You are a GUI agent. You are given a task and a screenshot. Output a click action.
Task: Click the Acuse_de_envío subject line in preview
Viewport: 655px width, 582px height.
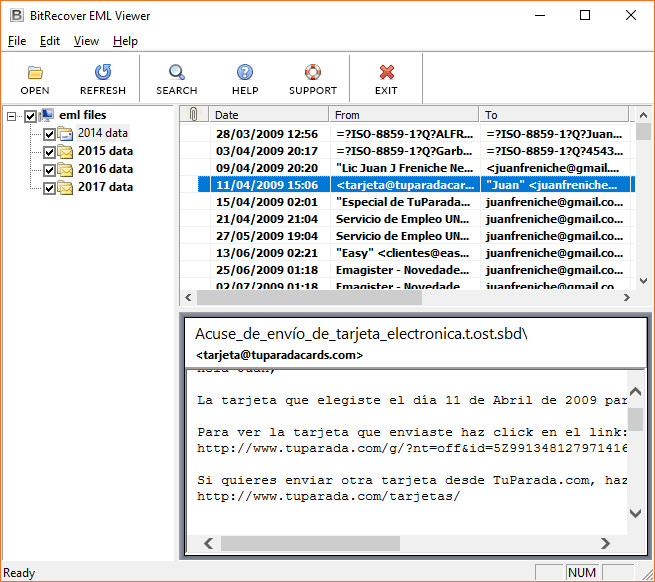pyautogui.click(x=361, y=334)
